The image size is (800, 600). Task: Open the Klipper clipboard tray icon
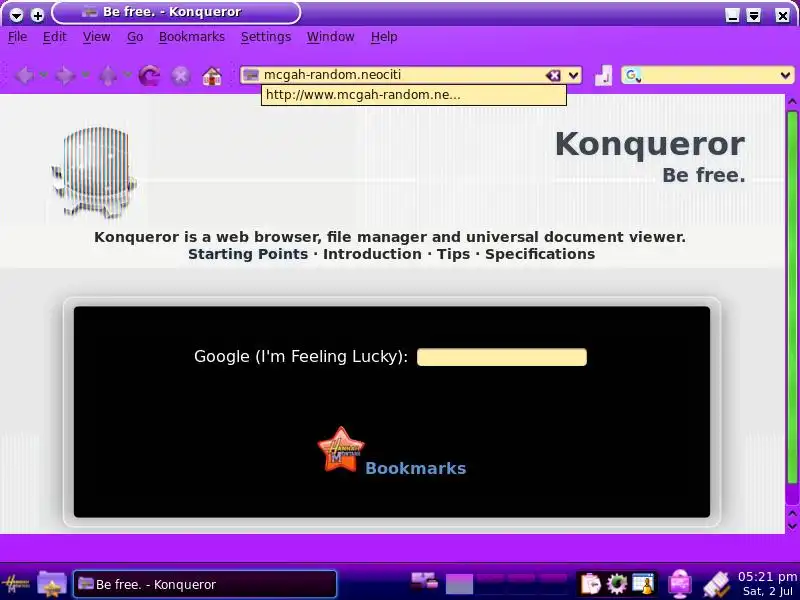click(591, 584)
